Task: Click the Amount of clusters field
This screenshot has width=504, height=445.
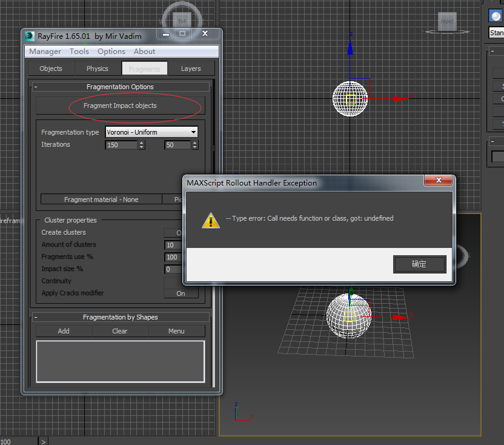Action: [x=174, y=245]
